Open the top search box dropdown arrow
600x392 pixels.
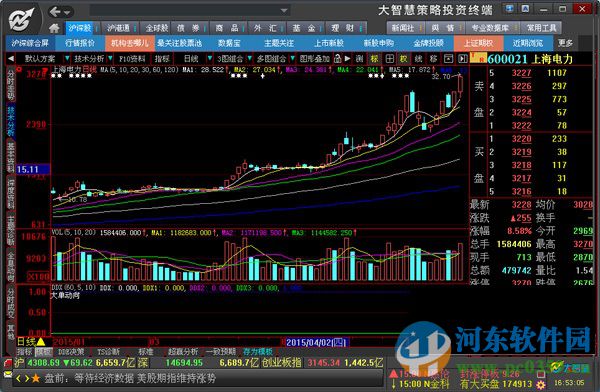point(284,10)
